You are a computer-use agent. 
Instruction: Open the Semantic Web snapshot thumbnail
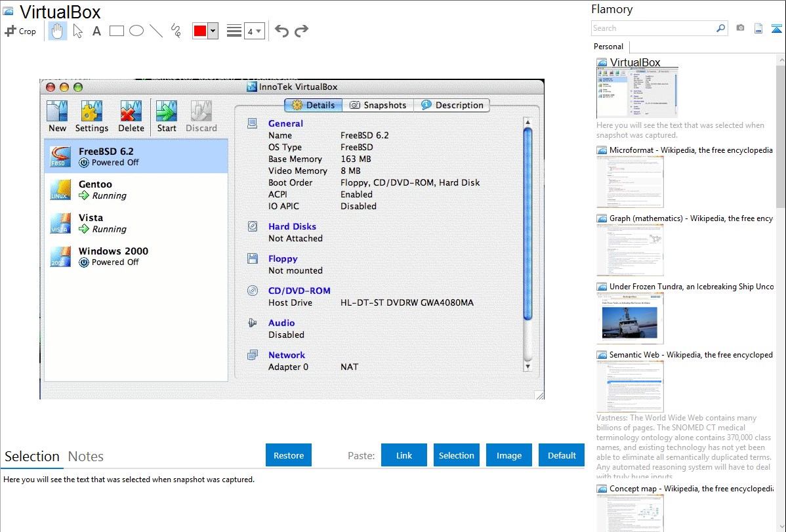(x=630, y=386)
